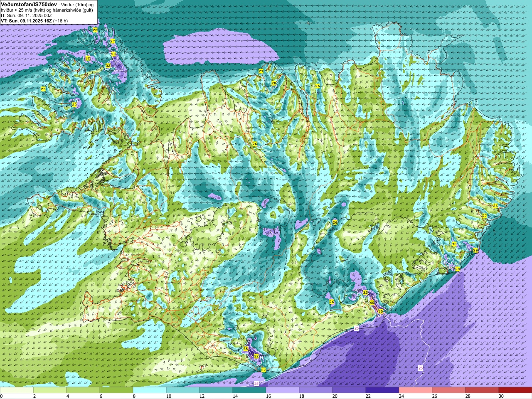The height and width of the screenshot is (399, 532).
Task: Click the legend scale label "4"
Action: [68, 396]
